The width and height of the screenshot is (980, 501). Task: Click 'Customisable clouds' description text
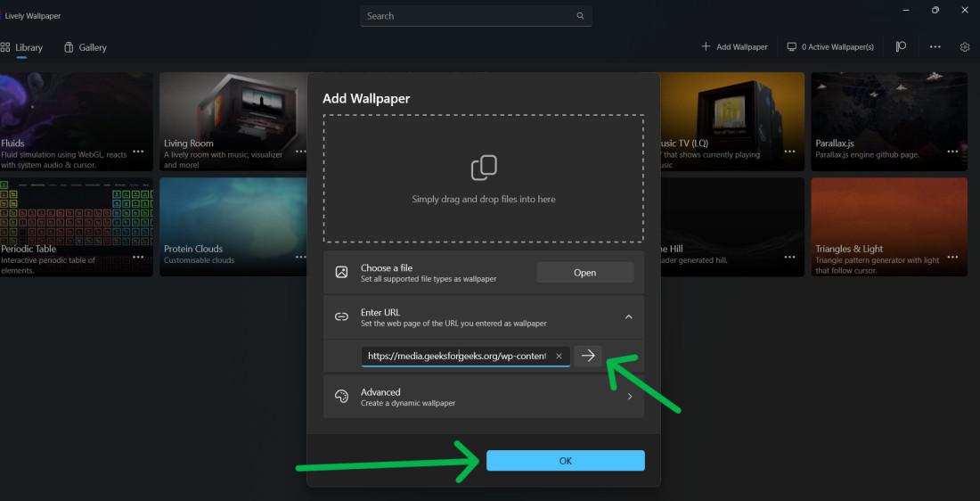point(200,260)
